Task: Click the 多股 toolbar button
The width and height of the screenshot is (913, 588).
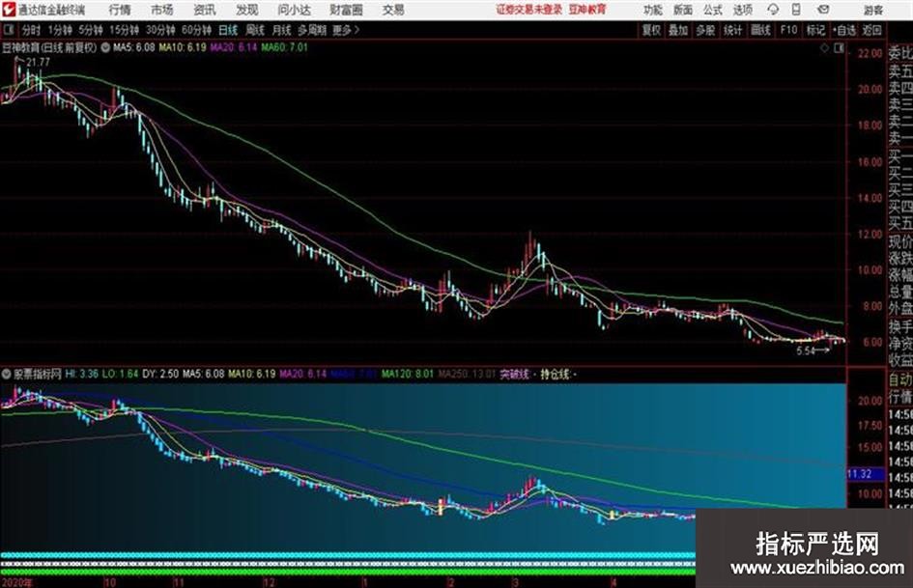Action: click(x=705, y=30)
